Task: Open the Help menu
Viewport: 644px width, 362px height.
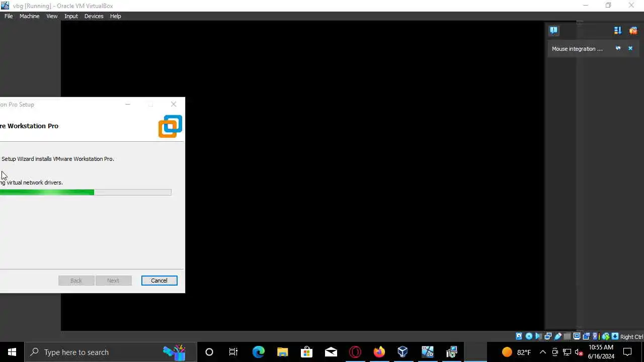Action: (115, 16)
